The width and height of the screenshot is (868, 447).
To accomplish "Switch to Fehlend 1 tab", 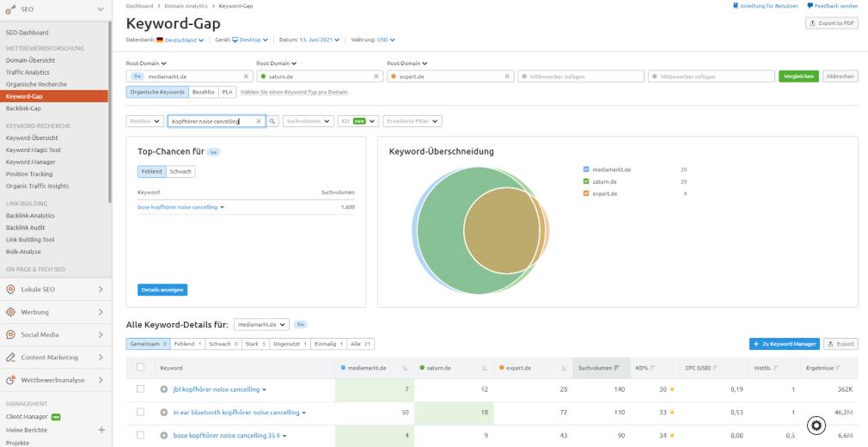I will pos(187,344).
